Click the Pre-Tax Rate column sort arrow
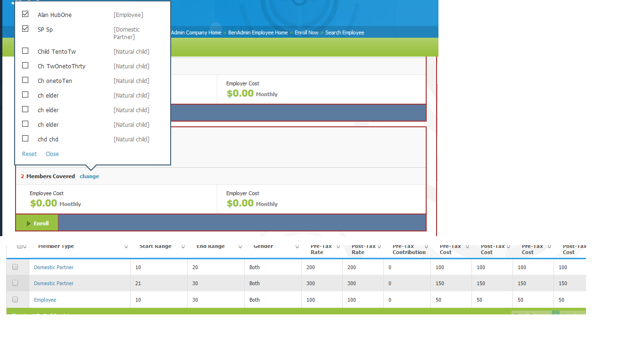Screen dimensions: 644x362 (x=338, y=247)
